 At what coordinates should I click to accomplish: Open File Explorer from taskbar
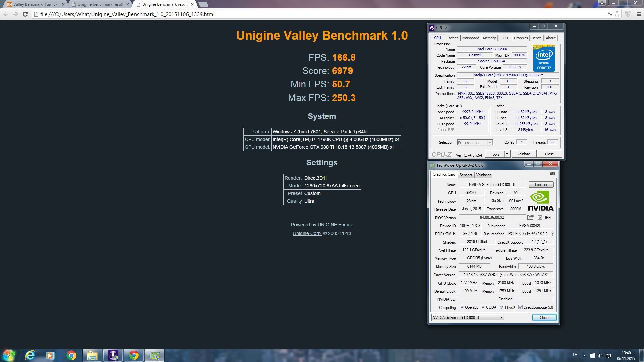[x=92, y=355]
